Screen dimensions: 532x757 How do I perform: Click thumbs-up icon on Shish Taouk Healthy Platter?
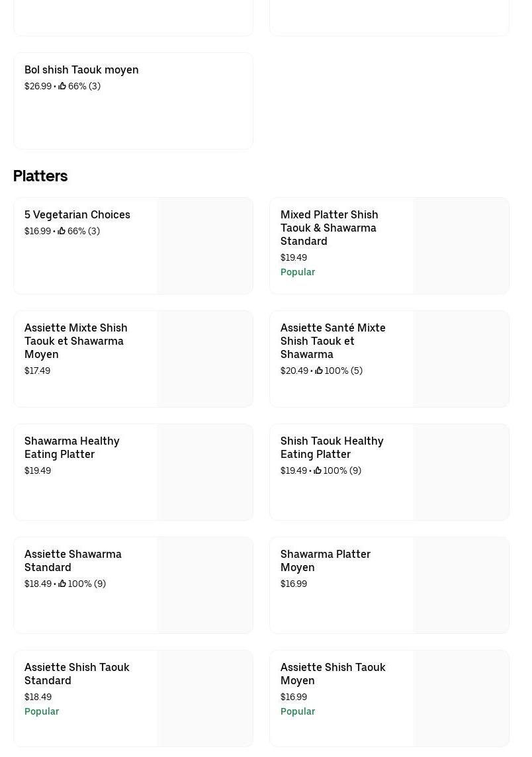[x=318, y=470]
